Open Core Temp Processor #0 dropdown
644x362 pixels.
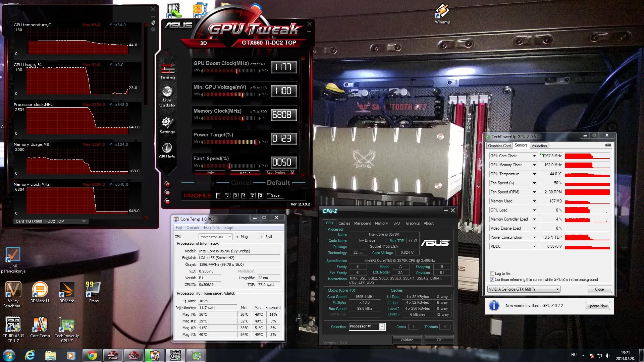tap(215, 237)
